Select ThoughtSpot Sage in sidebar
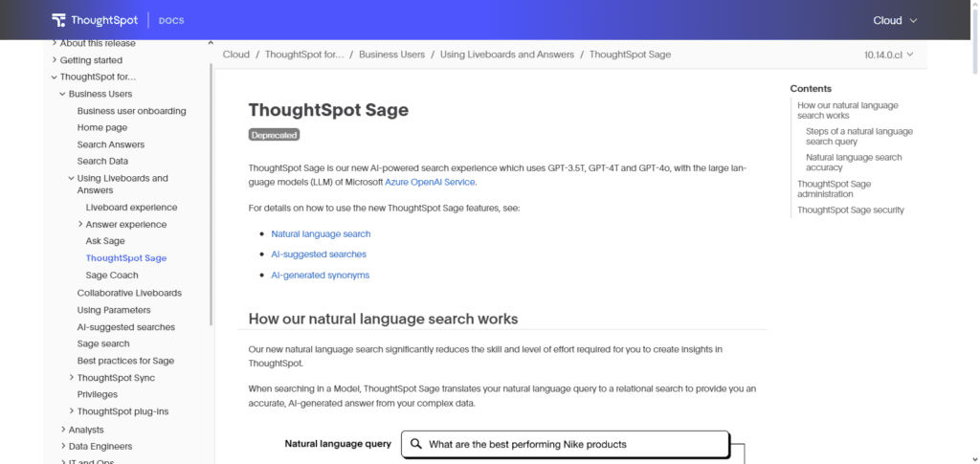This screenshot has height=464, width=980. [126, 258]
